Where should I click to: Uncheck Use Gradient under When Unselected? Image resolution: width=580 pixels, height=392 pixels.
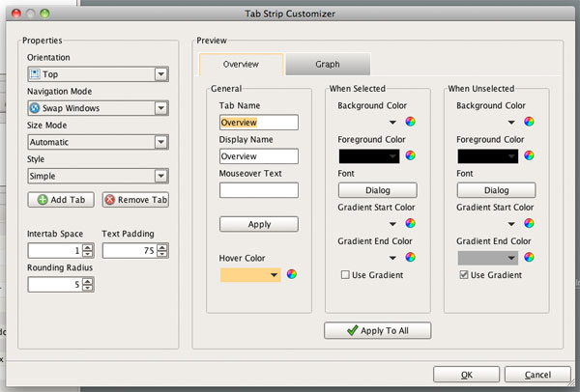[464, 275]
